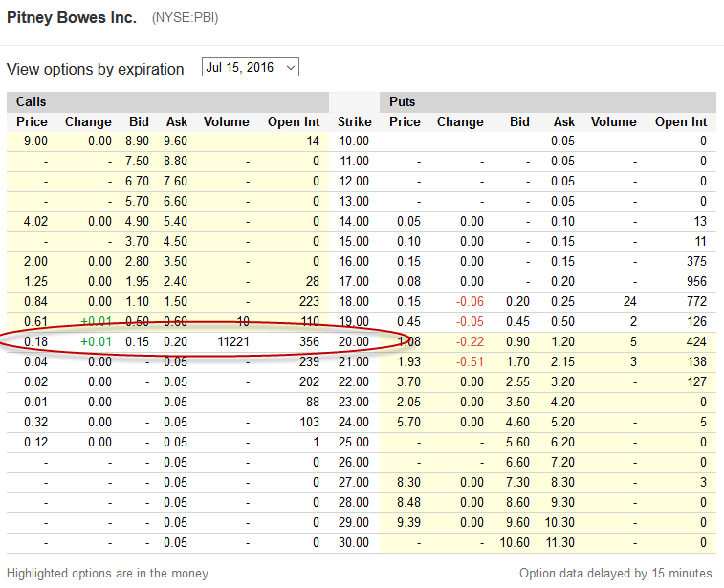Click Option data delayed by 15 minutes note
724x588 pixels.
(617, 574)
